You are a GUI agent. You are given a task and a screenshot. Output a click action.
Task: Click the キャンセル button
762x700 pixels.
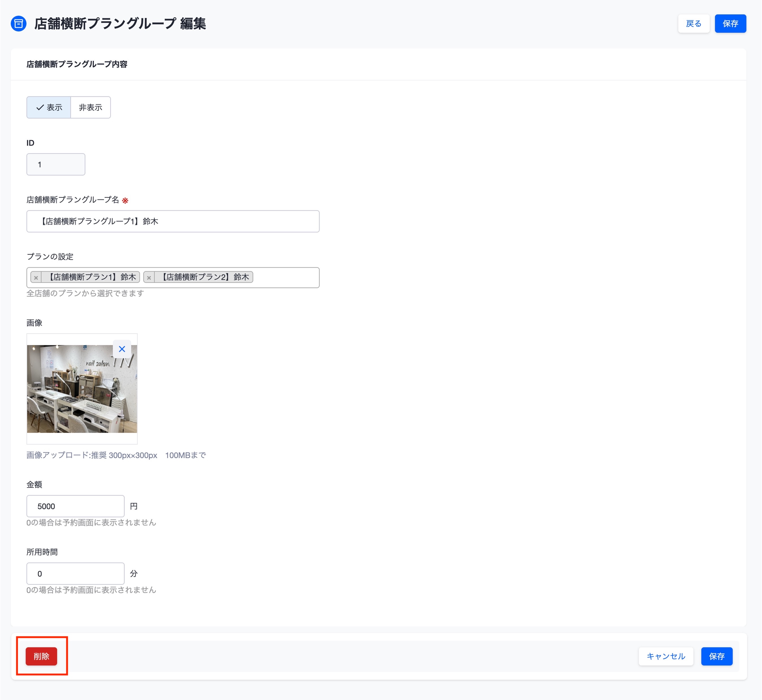[665, 656]
